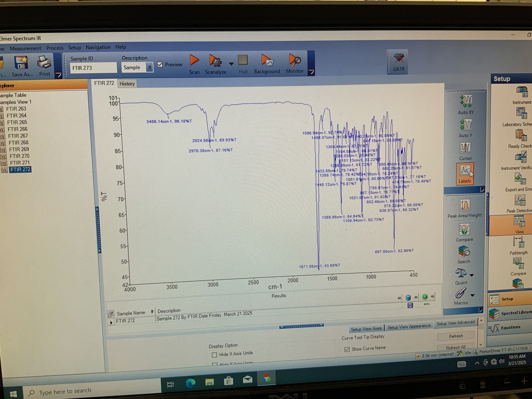Open the Setup View Appearance tab
This screenshot has width=532, height=399.
pyautogui.click(x=409, y=327)
